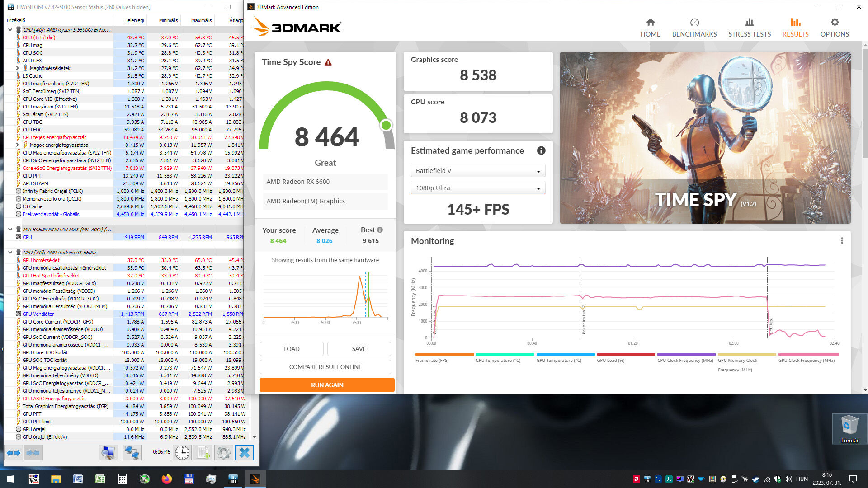This screenshot has width=868, height=488.
Task: Click the Minimális column header
Action: [x=164, y=20]
